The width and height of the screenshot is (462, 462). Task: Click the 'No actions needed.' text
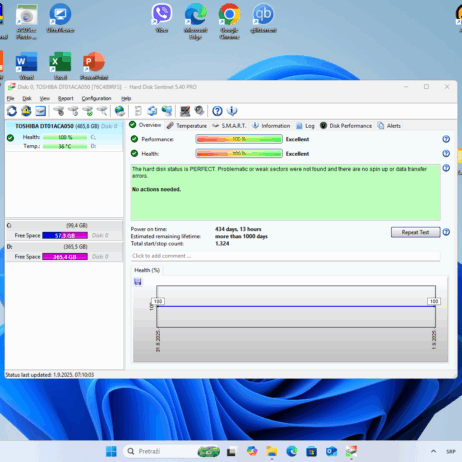tap(156, 189)
